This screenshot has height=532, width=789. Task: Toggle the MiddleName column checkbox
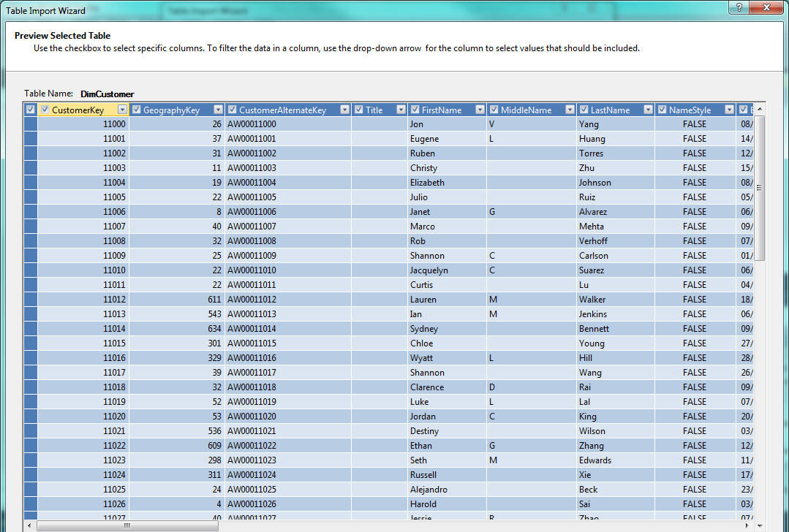(x=494, y=110)
